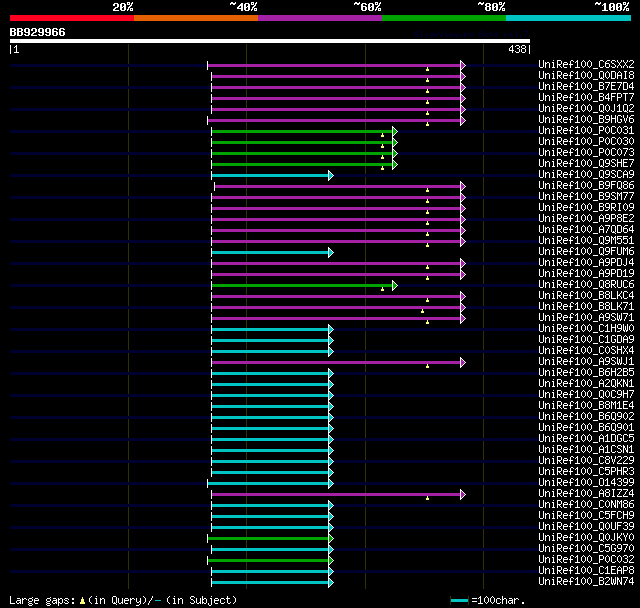
Task: Open hit UniRef100_B7E7D4
Action: coord(586,87)
